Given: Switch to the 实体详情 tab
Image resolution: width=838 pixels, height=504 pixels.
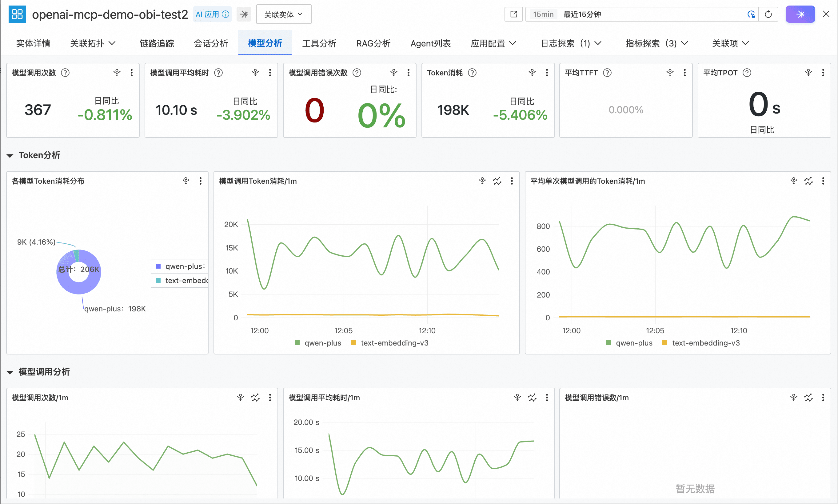Looking at the screenshot, I should click(x=33, y=43).
